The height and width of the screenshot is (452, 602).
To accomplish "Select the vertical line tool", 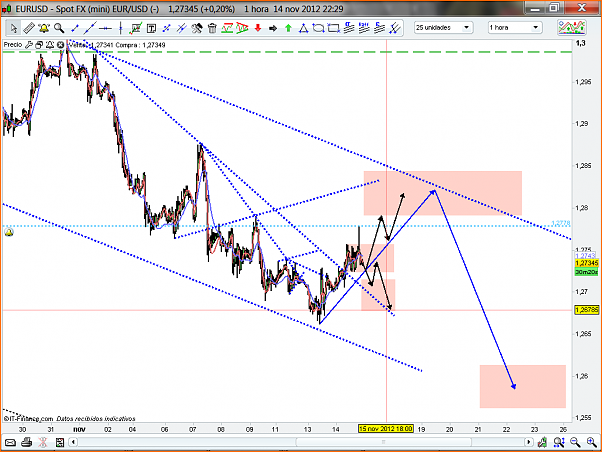I will (121, 28).
